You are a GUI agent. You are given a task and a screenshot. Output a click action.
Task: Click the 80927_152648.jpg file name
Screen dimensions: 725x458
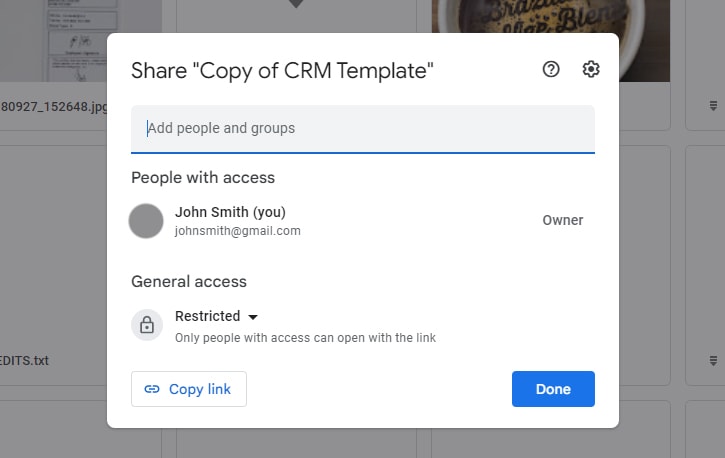point(54,107)
